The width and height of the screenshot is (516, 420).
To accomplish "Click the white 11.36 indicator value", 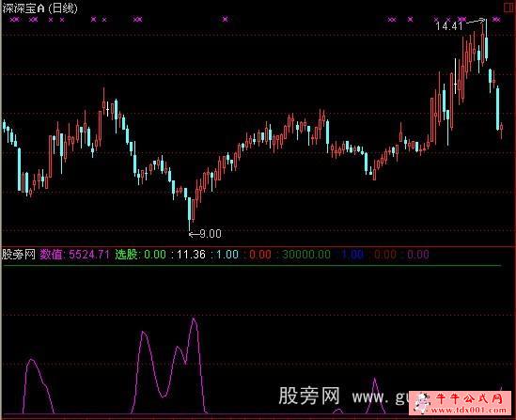I will pos(191,255).
